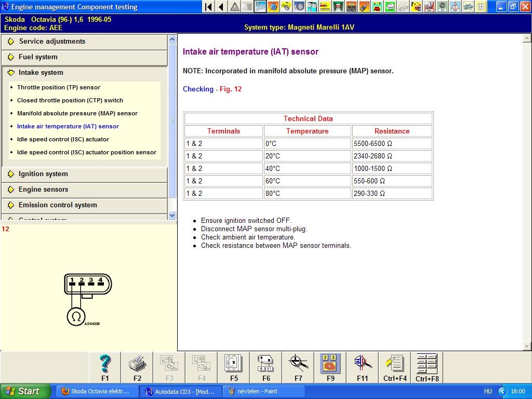
Task: Open help with the F1 question mark
Action: click(105, 368)
